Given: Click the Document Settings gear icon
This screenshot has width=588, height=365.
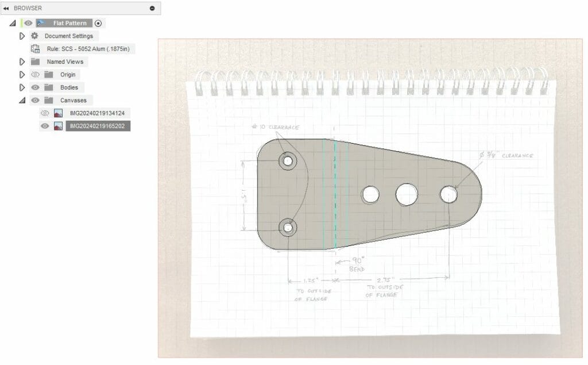Looking at the screenshot, I should pyautogui.click(x=34, y=36).
